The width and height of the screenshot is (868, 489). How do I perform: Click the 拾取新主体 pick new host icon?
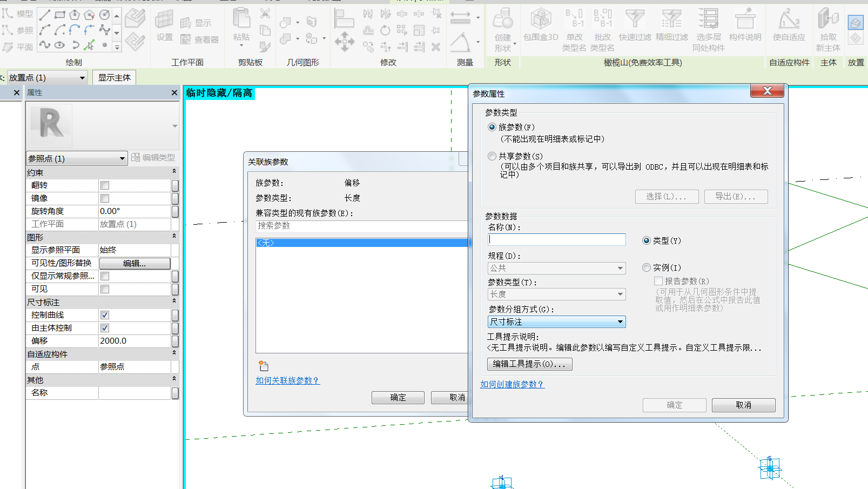pos(827,18)
